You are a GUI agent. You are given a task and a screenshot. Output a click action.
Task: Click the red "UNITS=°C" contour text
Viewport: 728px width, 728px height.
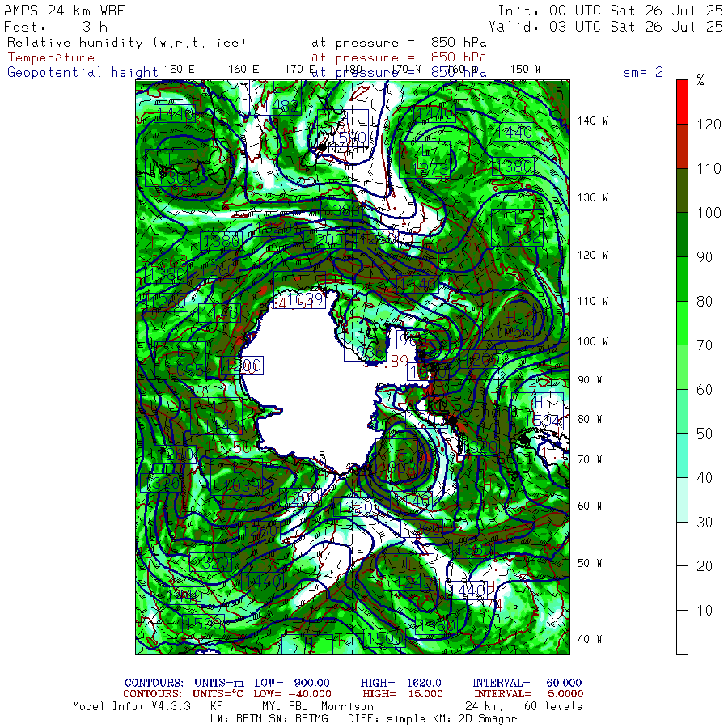[x=218, y=694]
